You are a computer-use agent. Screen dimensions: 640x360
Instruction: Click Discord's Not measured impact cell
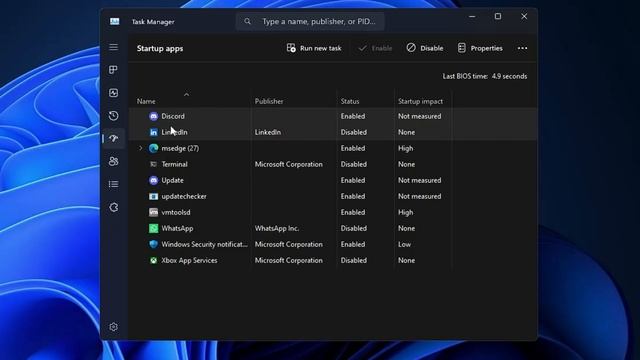coord(420,116)
